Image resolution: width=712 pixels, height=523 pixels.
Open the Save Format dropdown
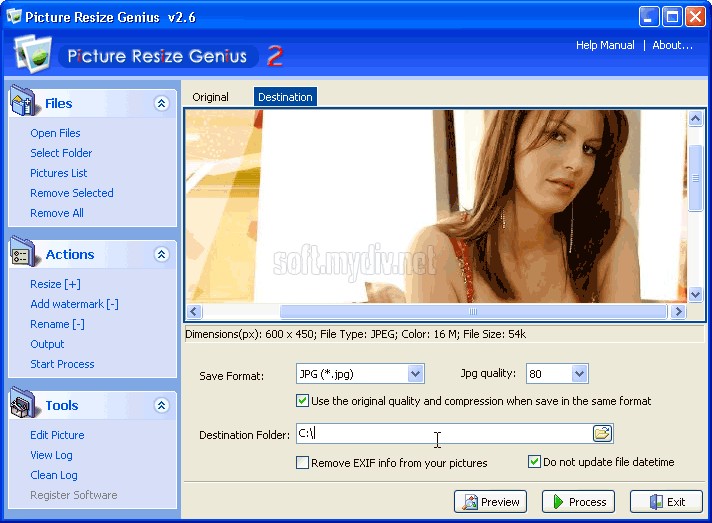[415, 374]
